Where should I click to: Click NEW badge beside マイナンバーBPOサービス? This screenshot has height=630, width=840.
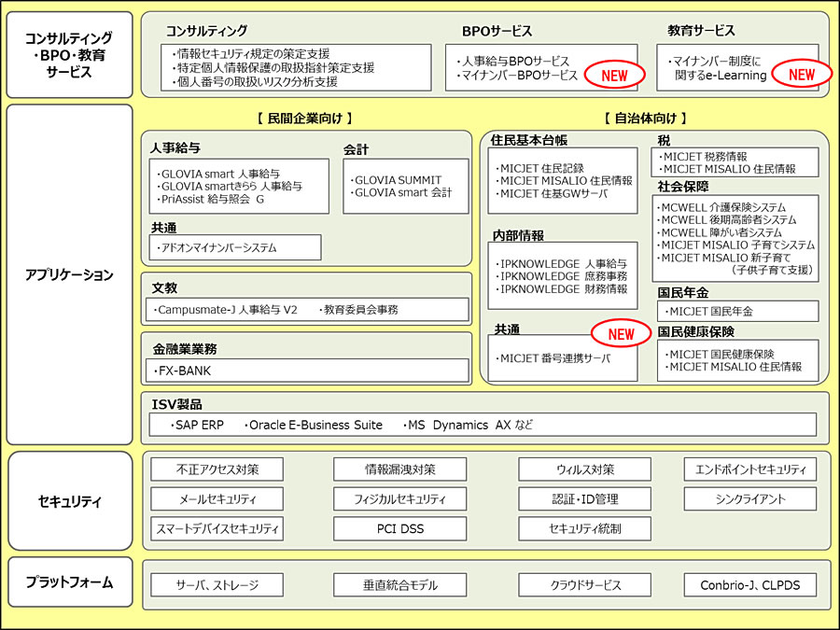[x=615, y=75]
